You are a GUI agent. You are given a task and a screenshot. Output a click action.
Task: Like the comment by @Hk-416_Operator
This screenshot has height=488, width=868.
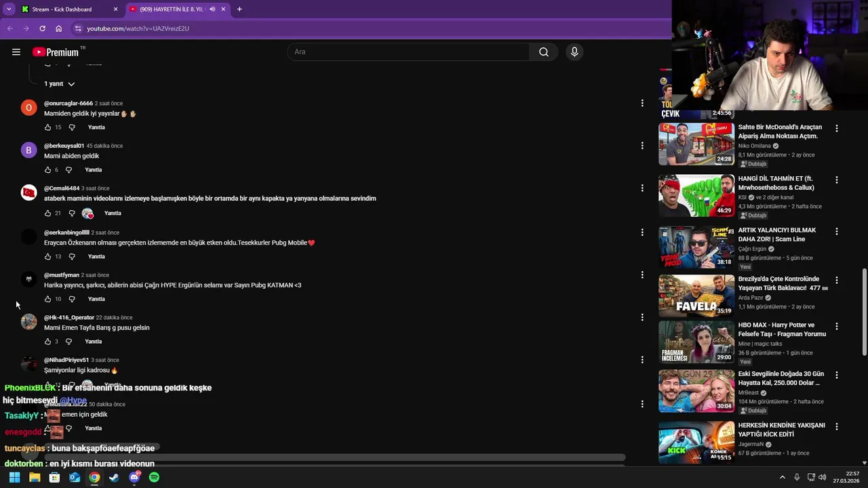tap(47, 342)
